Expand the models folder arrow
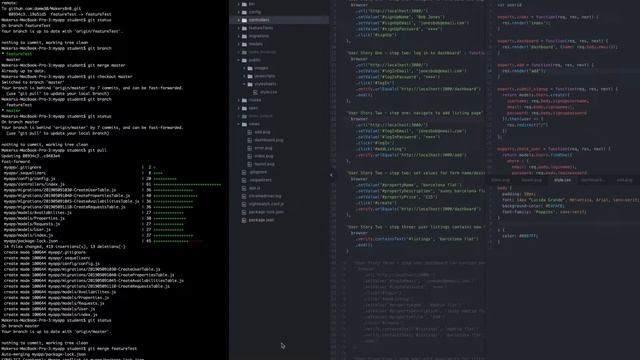 coord(239,44)
